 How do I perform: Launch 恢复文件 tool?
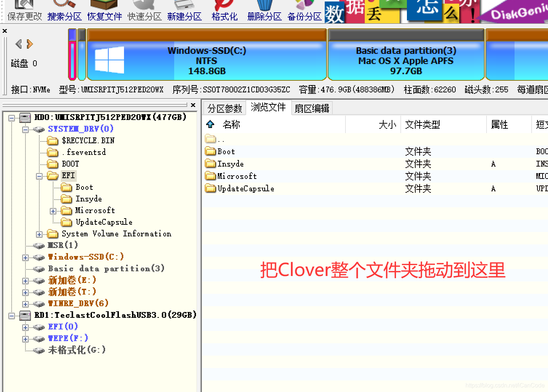coord(105,11)
